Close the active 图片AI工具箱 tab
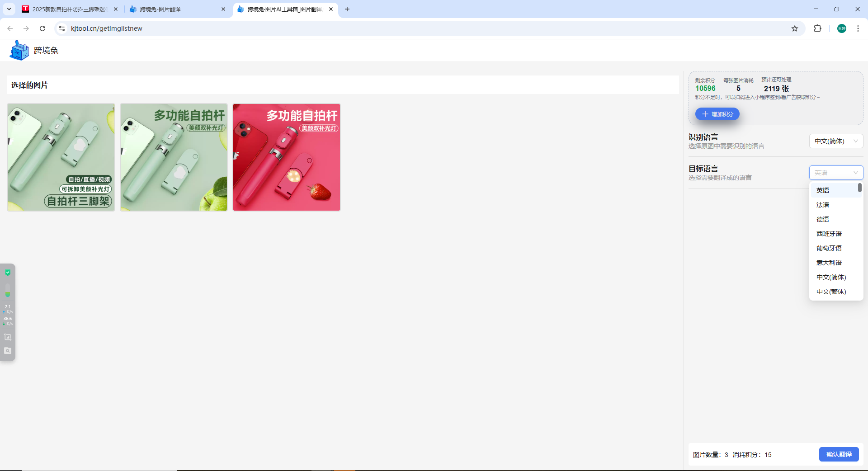Viewport: 868px width, 471px height. pyautogui.click(x=331, y=9)
